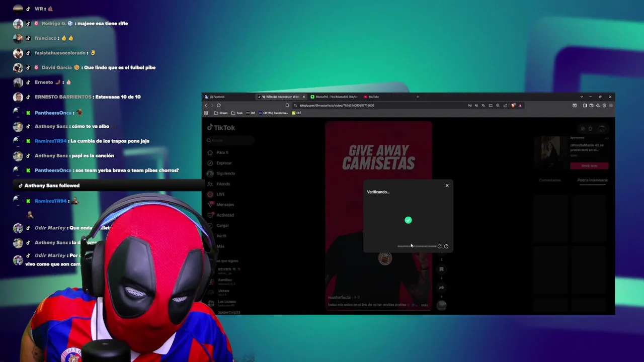Expand video caption with más
Viewport: 644px width, 362px height.
[425, 305]
